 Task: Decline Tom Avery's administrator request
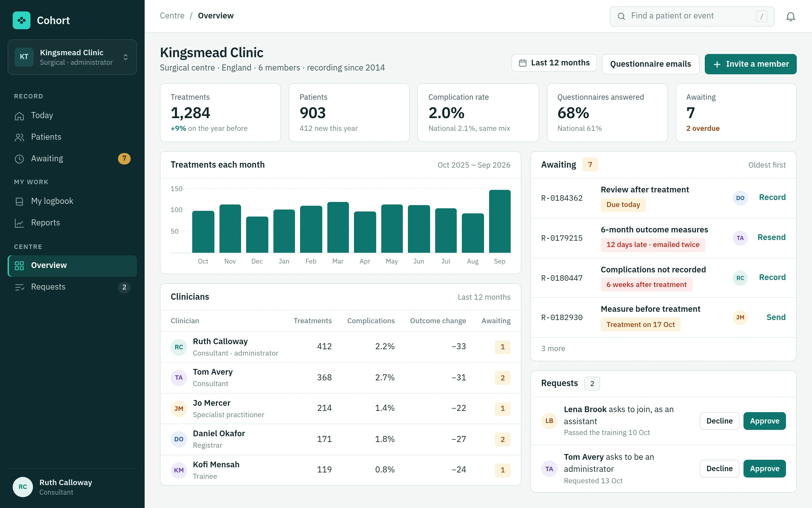click(x=719, y=469)
